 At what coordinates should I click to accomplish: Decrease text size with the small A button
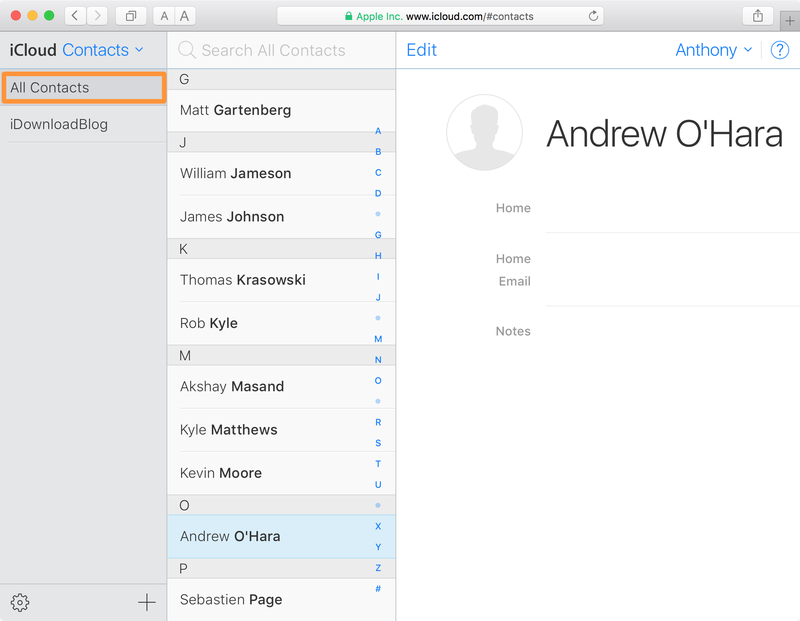pyautogui.click(x=164, y=16)
